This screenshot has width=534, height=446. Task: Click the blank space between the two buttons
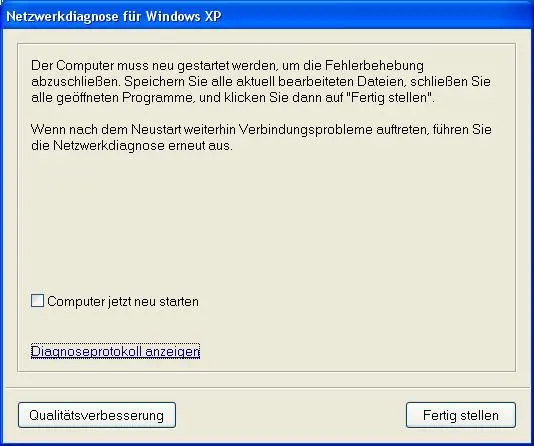coord(291,415)
